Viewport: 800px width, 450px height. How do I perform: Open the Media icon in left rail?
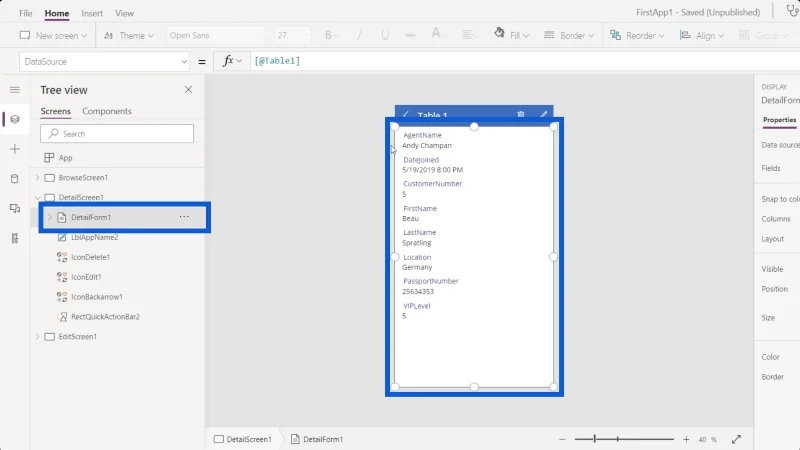pos(15,208)
